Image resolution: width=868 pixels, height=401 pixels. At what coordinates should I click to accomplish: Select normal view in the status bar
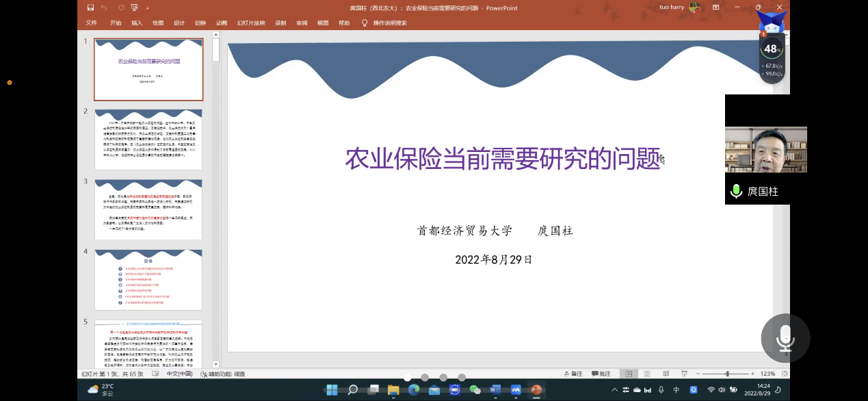click(629, 374)
